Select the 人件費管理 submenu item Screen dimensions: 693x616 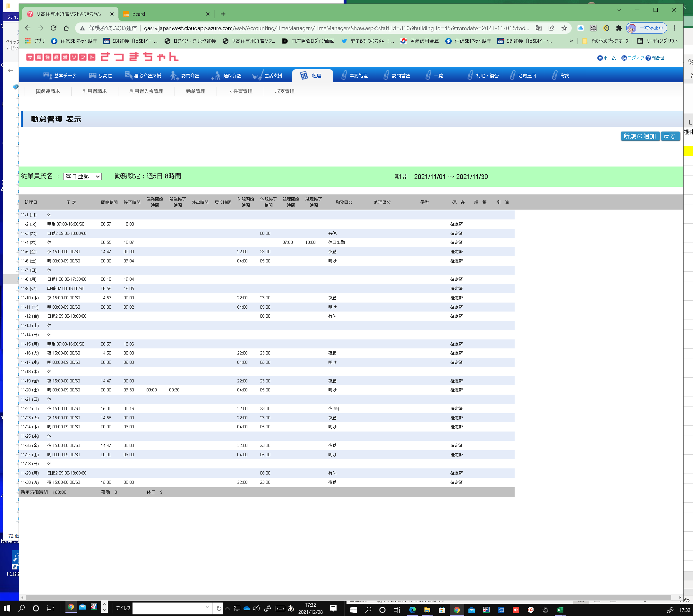(240, 91)
